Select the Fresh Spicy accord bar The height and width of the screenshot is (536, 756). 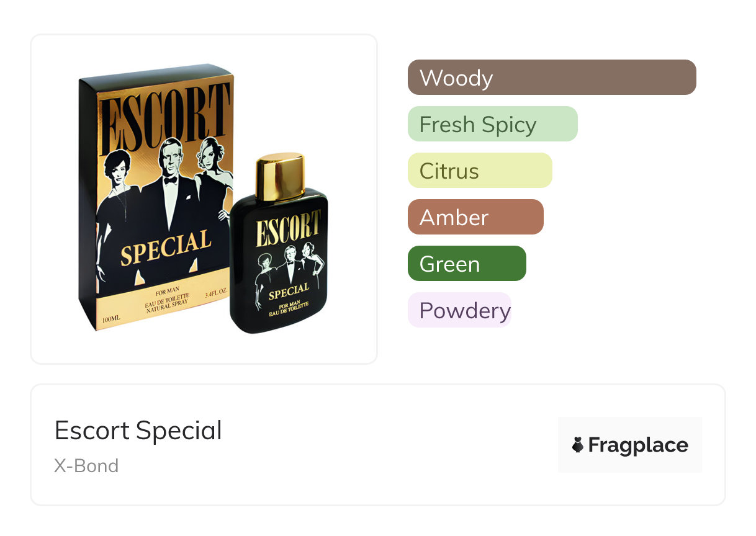[492, 124]
